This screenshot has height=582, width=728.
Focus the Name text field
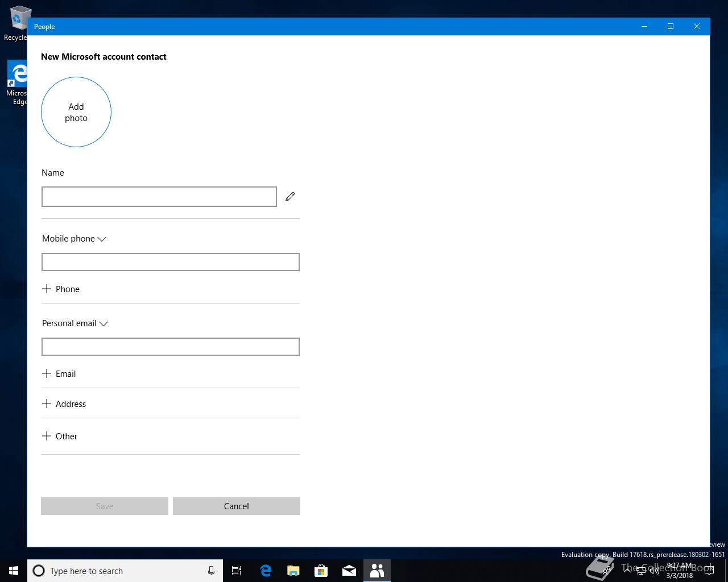pyautogui.click(x=159, y=197)
